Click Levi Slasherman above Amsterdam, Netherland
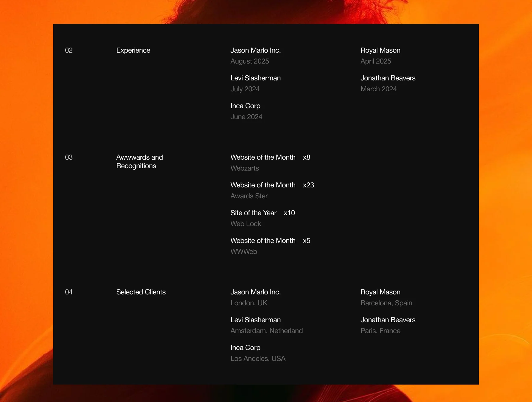 tap(256, 320)
